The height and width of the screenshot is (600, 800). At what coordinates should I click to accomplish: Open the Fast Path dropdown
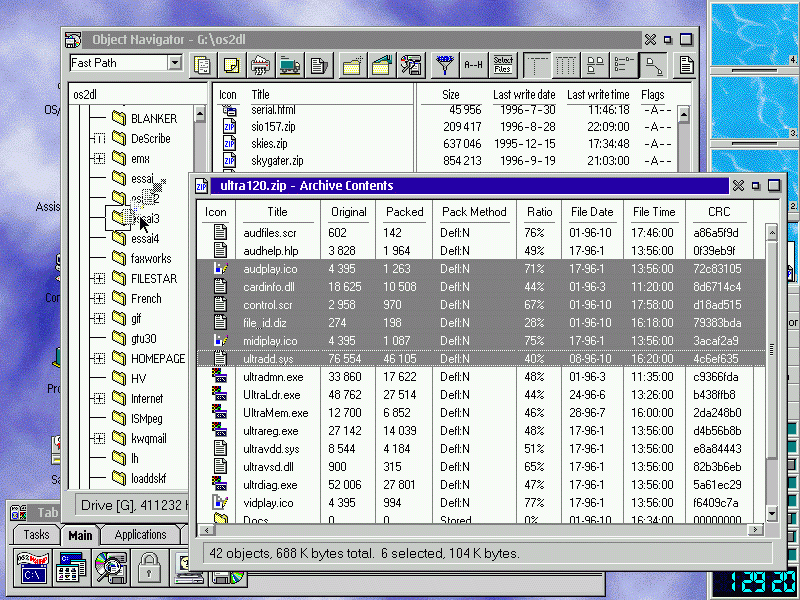click(x=175, y=63)
